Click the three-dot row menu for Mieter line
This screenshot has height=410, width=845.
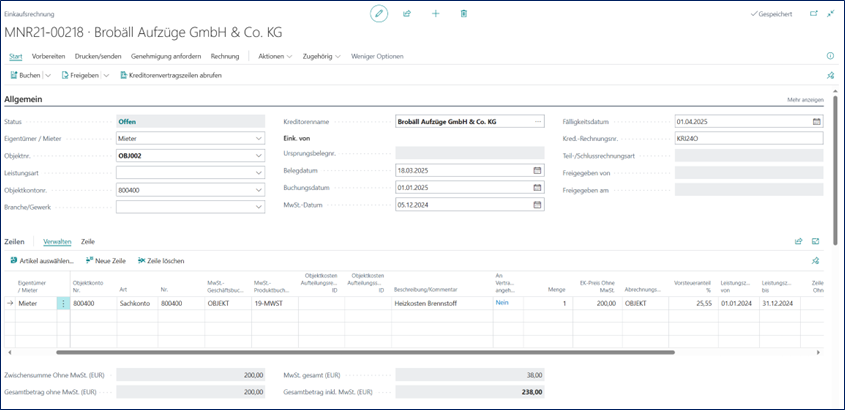point(63,302)
